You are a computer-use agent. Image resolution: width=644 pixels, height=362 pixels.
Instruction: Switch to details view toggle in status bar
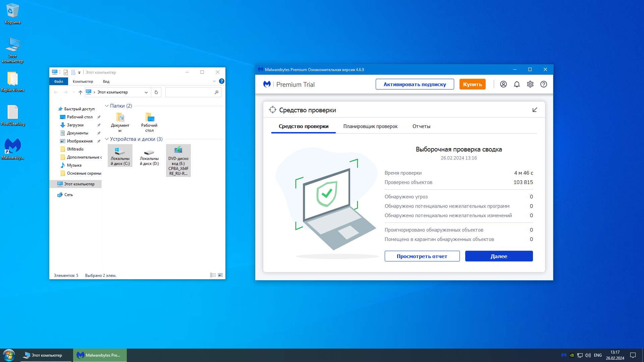(213, 275)
